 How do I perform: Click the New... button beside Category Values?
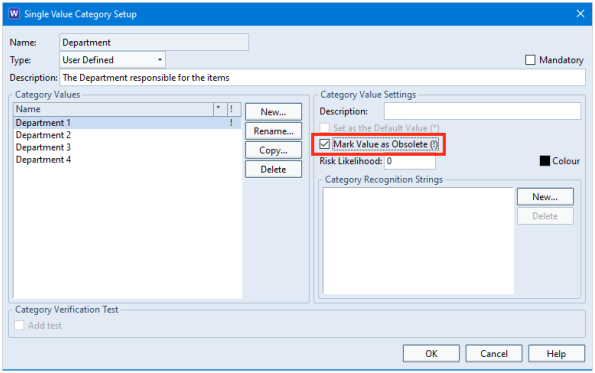click(273, 112)
